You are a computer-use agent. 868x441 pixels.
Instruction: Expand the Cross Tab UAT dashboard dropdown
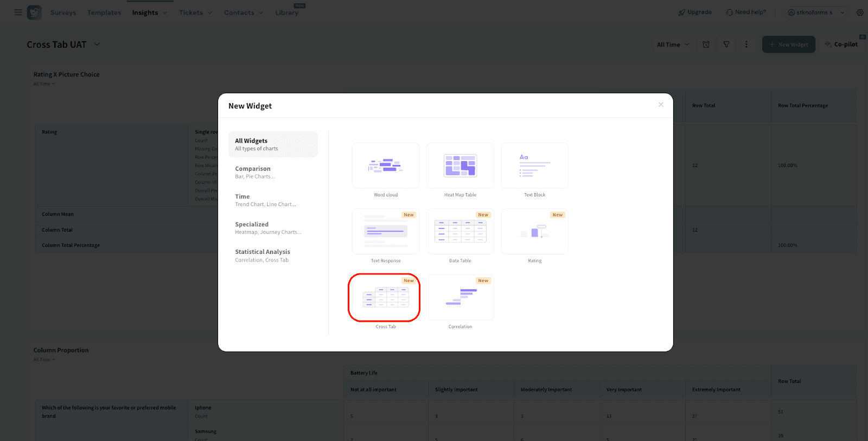[97, 44]
